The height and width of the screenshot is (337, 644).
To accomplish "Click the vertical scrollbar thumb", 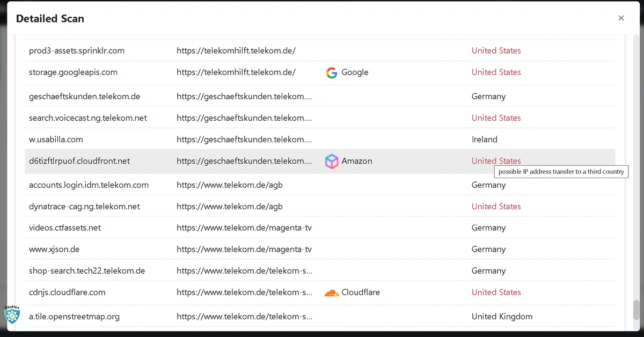I will coord(636,309).
